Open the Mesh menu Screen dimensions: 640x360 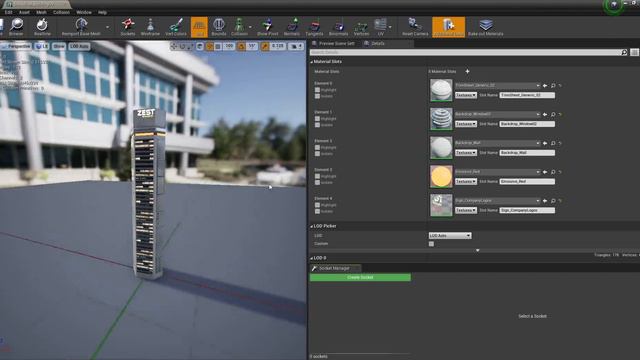coord(41,12)
